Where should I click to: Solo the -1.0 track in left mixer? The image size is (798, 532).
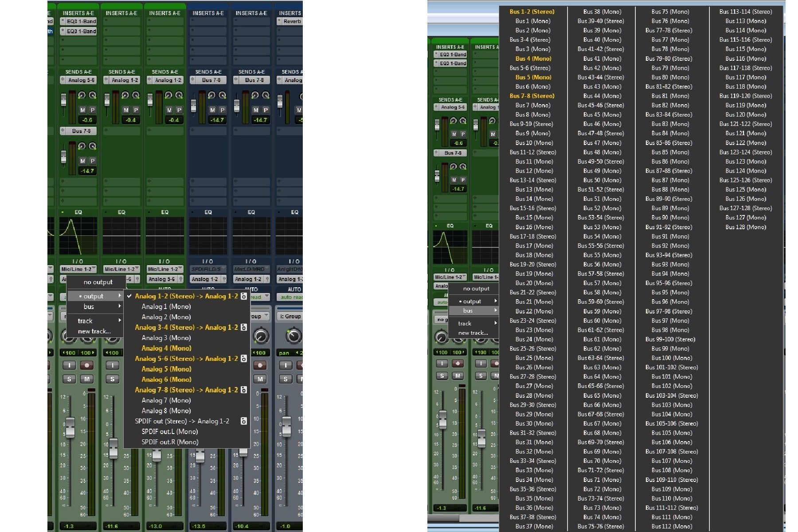[x=286, y=379]
